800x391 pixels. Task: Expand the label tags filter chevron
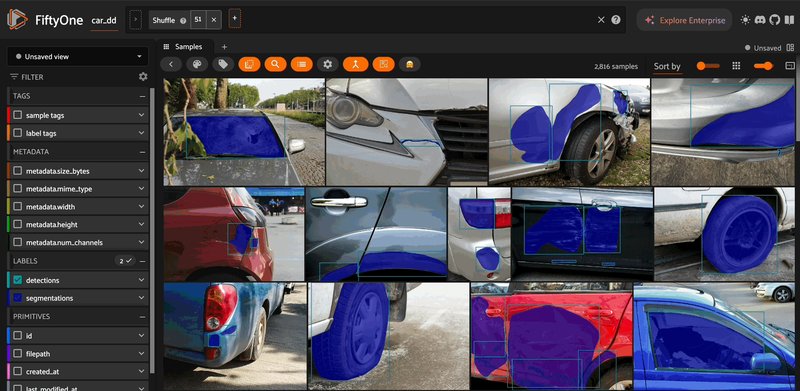[141, 133]
